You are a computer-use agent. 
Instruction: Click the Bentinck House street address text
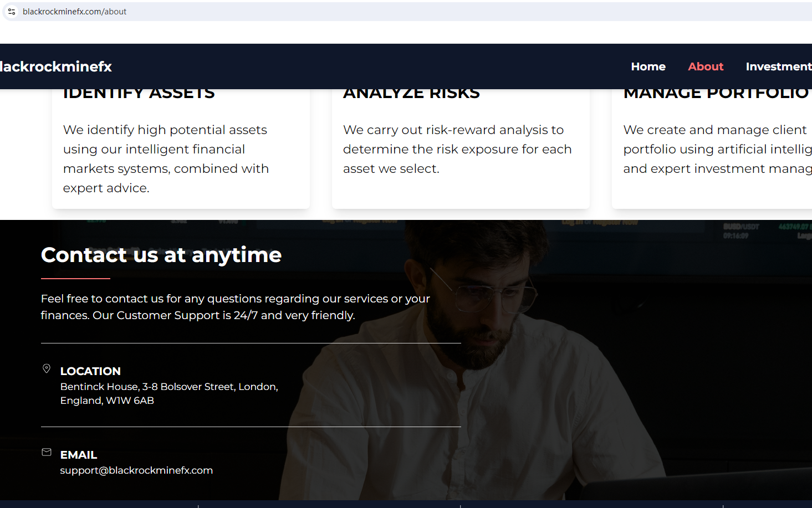coord(169,393)
